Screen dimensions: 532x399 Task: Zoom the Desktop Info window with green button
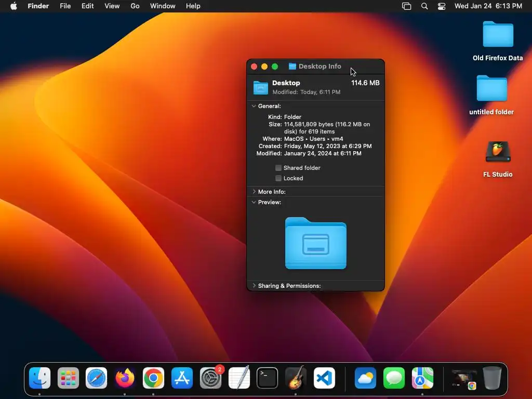tap(275, 66)
